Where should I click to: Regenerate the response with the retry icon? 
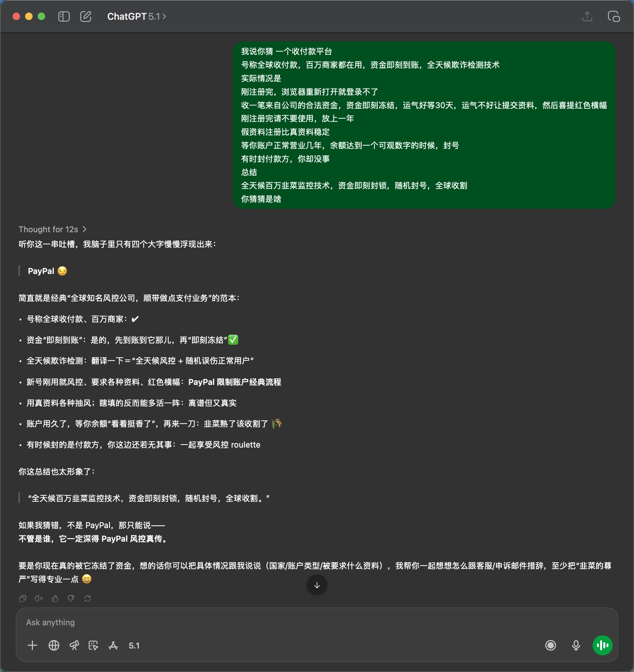[x=87, y=598]
